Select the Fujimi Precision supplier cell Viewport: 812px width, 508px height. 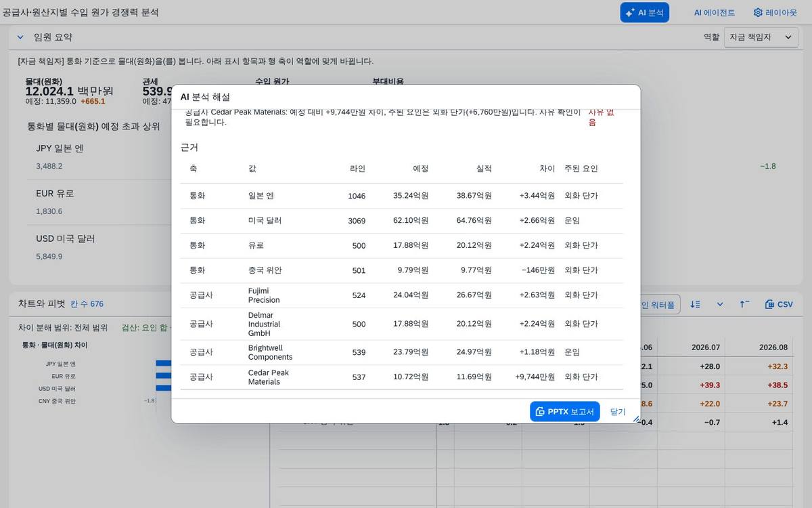(264, 295)
